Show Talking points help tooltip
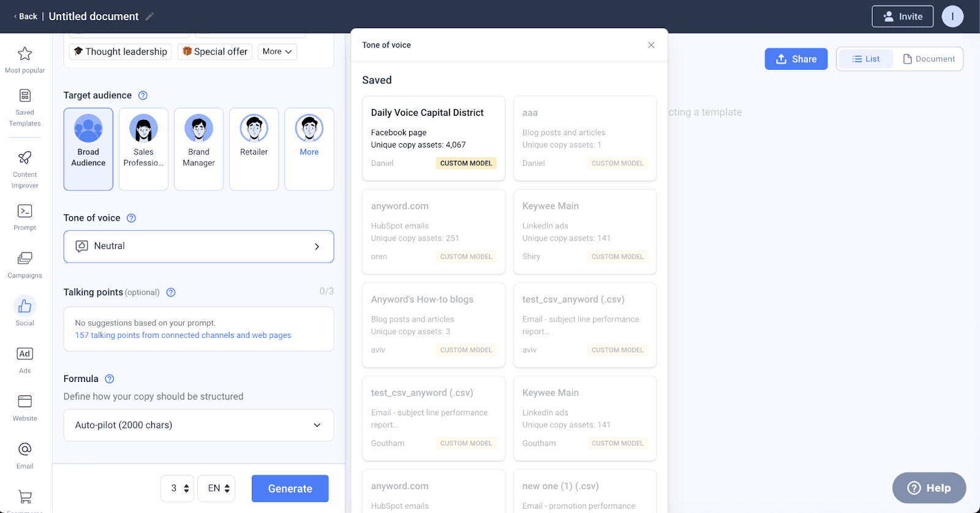 pos(171,293)
